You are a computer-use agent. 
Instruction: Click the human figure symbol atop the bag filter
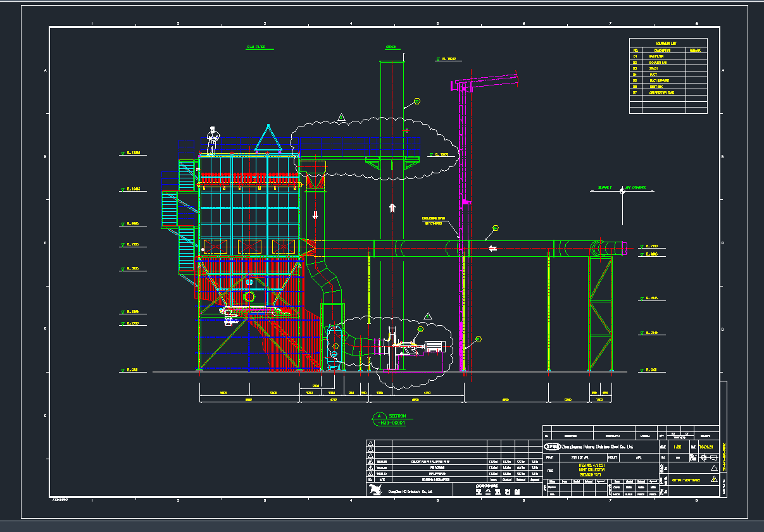213,140
